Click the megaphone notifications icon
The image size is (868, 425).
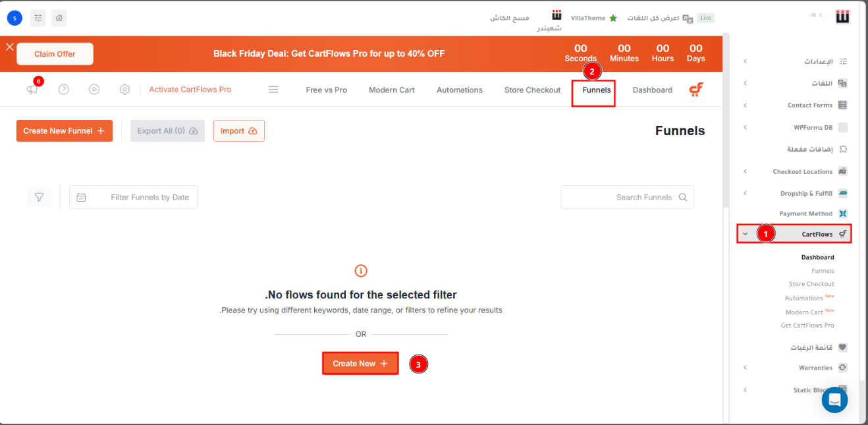tap(32, 90)
